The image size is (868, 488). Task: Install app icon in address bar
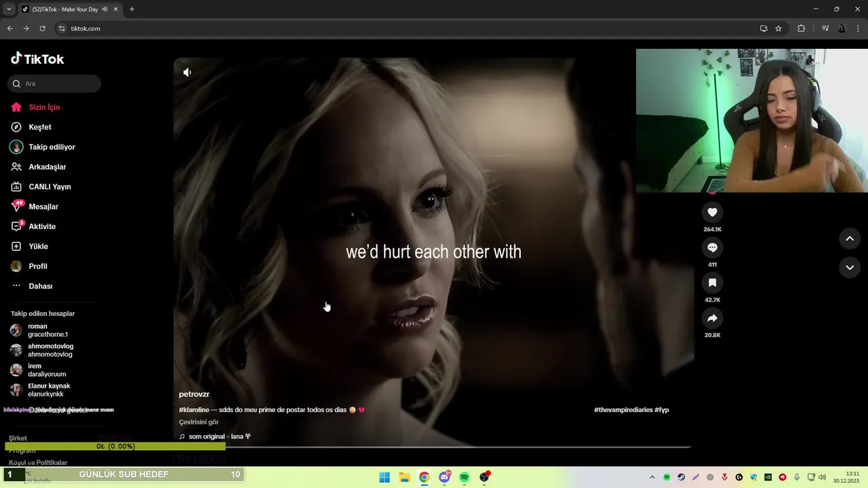point(764,28)
